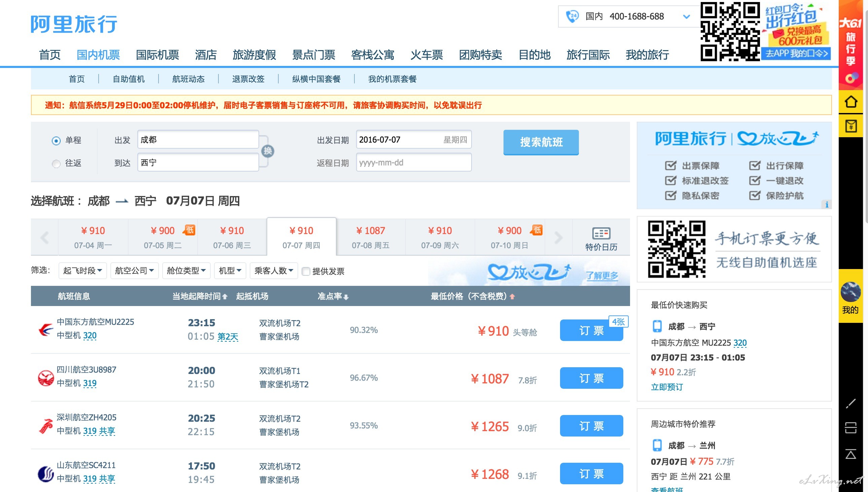This screenshot has width=868, height=492.
Task: Click the 搜索航班 search button
Action: point(541,142)
